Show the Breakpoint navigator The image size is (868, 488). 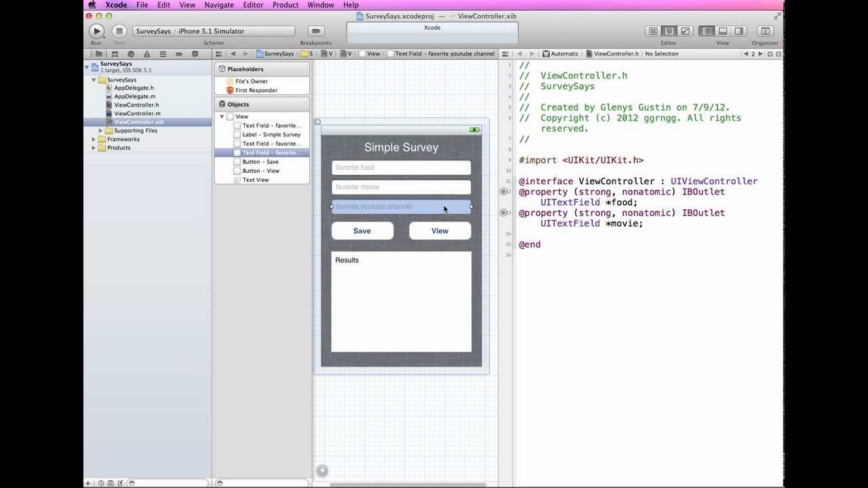[179, 54]
